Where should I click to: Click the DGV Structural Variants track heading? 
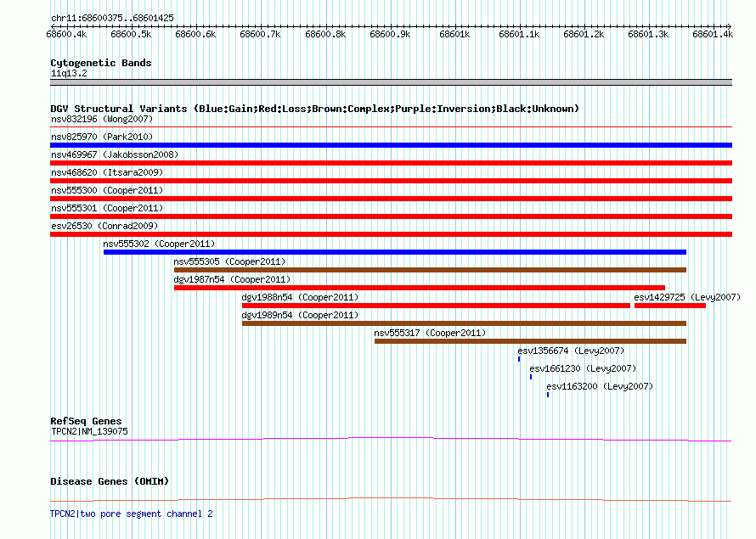[x=315, y=109]
